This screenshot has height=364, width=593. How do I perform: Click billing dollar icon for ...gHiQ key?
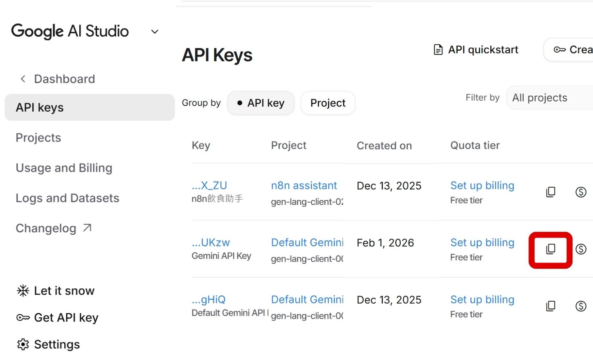pyautogui.click(x=581, y=306)
